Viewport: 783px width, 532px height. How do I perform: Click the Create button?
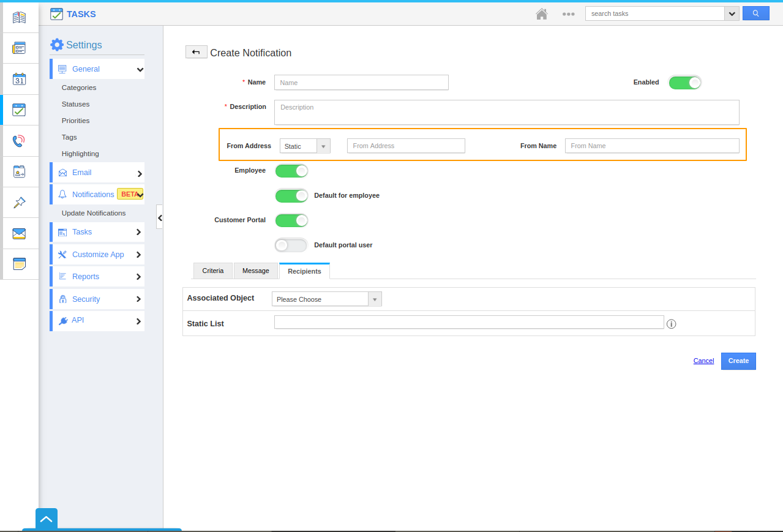pyautogui.click(x=738, y=361)
